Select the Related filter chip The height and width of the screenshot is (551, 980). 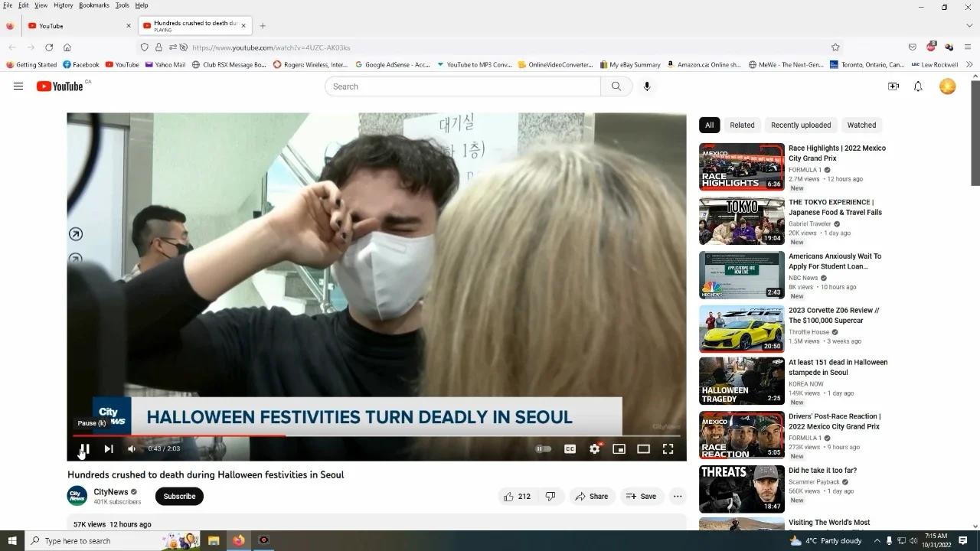(x=742, y=125)
